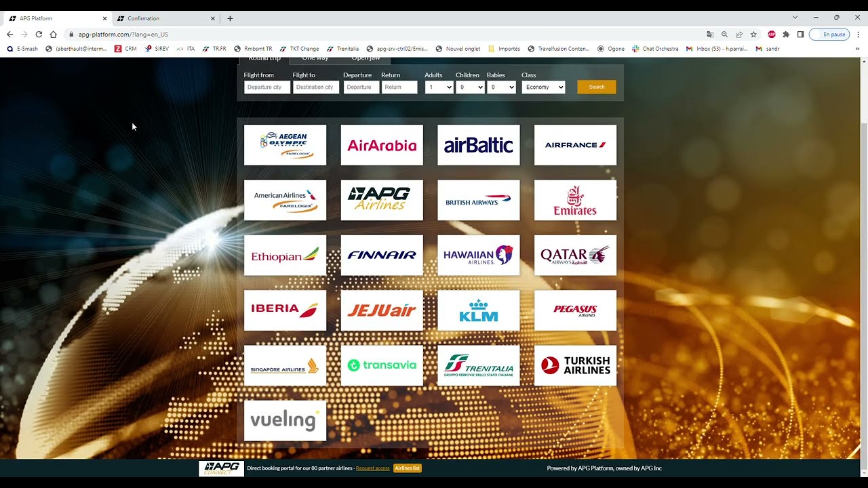Go to browser home page icon
Screen dimensions: 868x488
point(53,34)
